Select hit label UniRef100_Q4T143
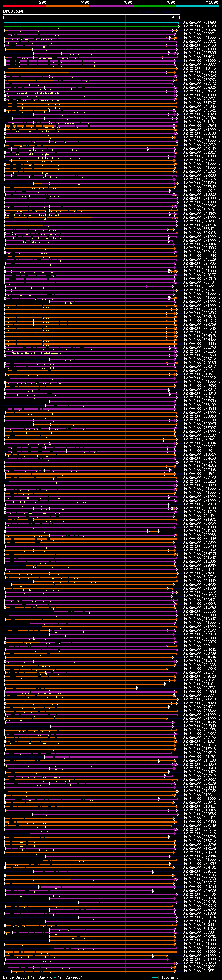The height and width of the screenshot is (980, 222). coord(199,531)
